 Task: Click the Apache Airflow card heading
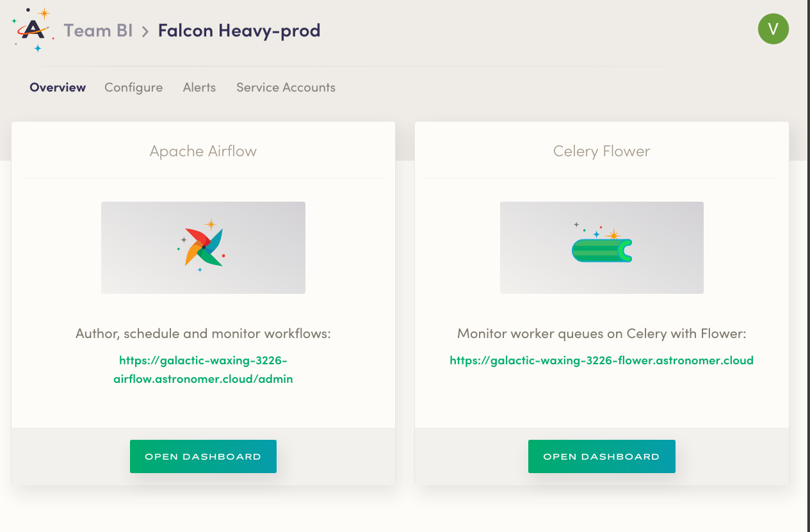point(203,152)
